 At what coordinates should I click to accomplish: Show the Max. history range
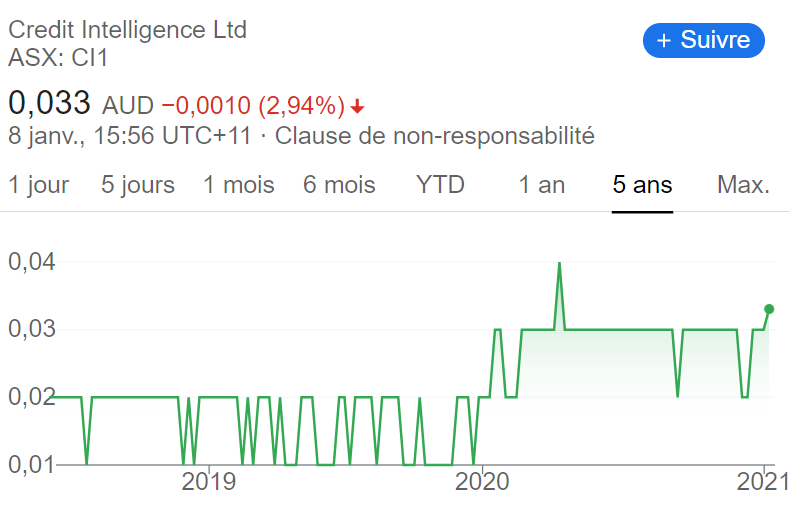point(743,185)
